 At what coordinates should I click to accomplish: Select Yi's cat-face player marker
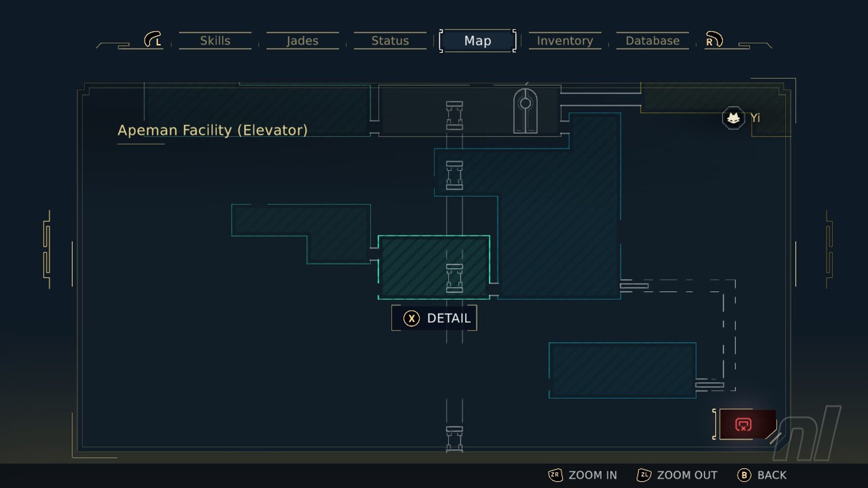tap(733, 118)
